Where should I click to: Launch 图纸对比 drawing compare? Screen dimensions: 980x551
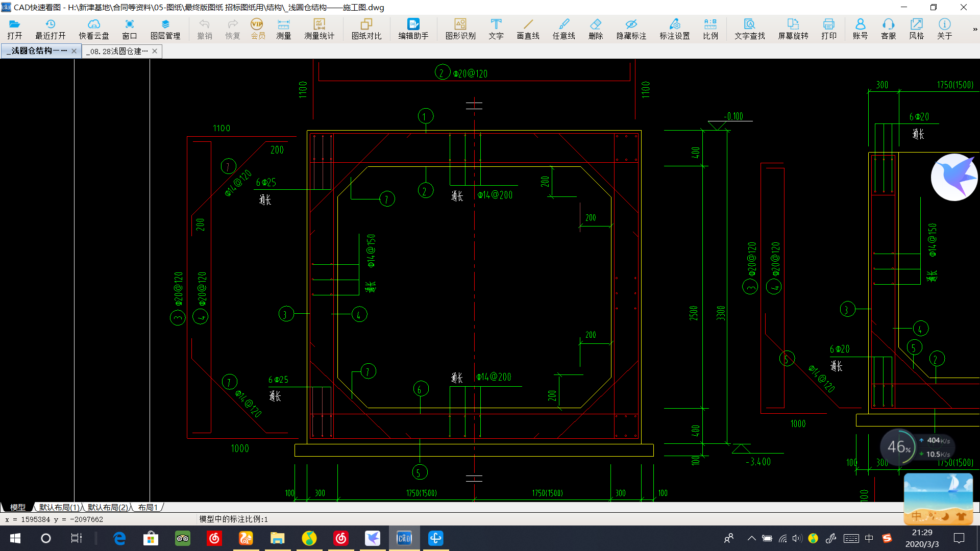pos(366,29)
